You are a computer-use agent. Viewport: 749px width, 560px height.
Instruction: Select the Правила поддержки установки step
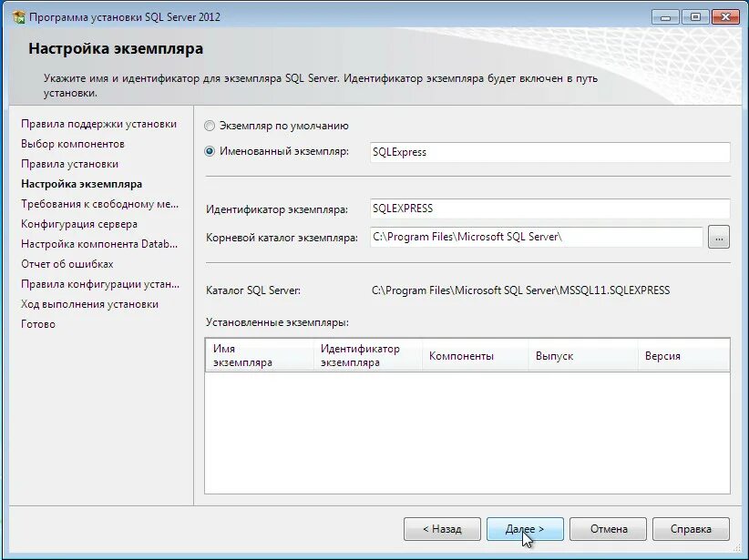click(x=99, y=124)
